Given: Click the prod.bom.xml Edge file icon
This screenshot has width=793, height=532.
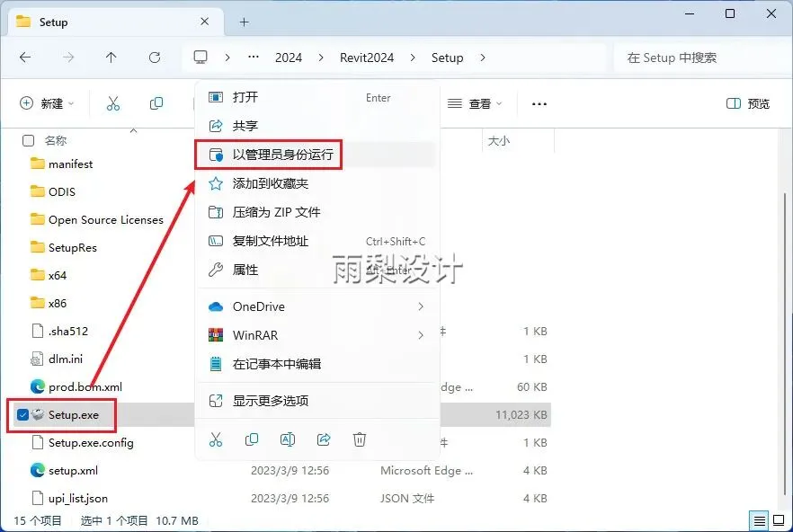Looking at the screenshot, I should [38, 386].
